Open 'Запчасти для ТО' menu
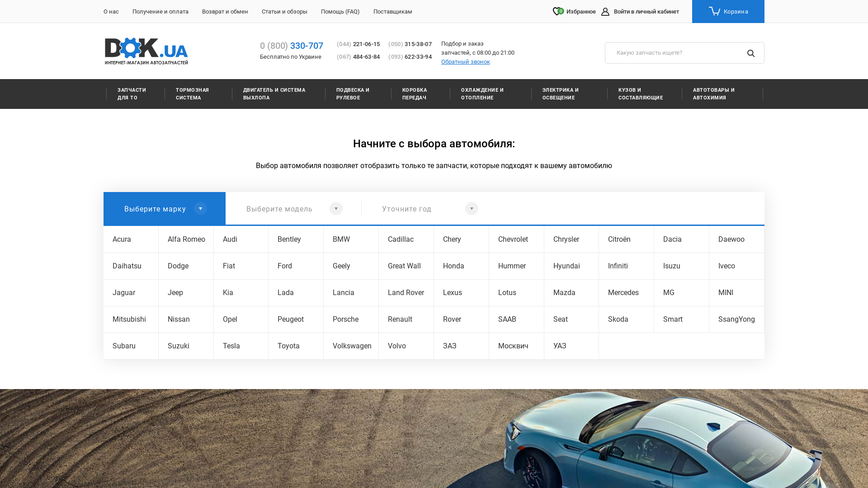This screenshot has width=868, height=488. tap(132, 94)
